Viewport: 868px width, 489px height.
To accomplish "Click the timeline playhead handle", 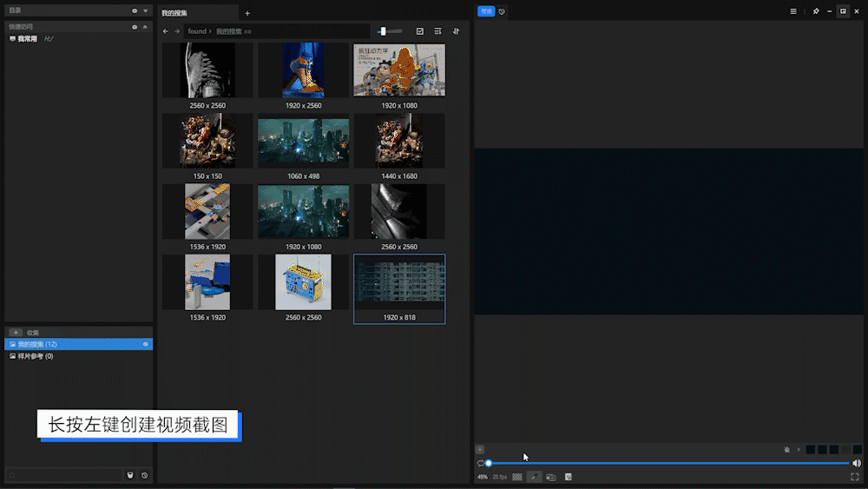I will coord(488,463).
